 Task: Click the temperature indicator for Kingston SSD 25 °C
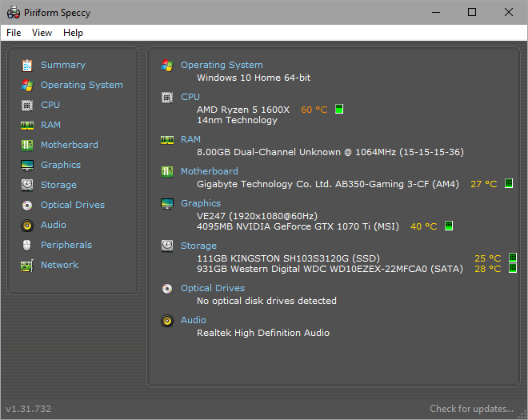click(x=513, y=258)
